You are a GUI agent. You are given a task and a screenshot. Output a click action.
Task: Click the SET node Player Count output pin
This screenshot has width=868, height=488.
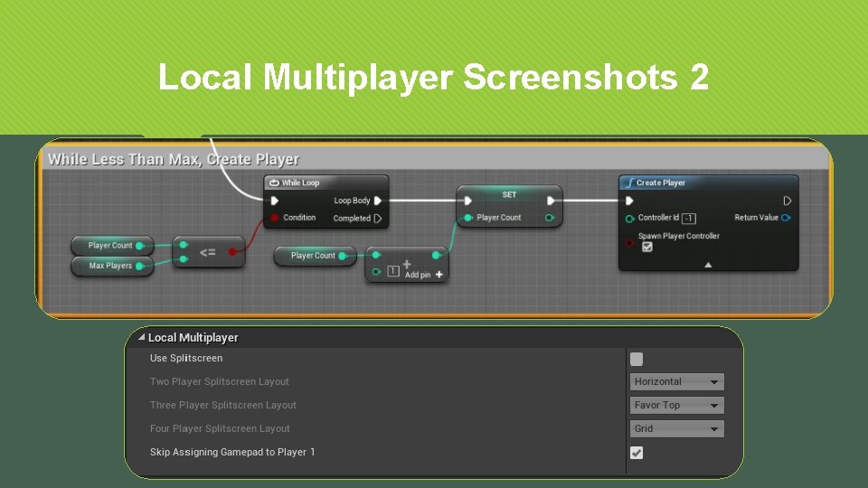(x=550, y=218)
